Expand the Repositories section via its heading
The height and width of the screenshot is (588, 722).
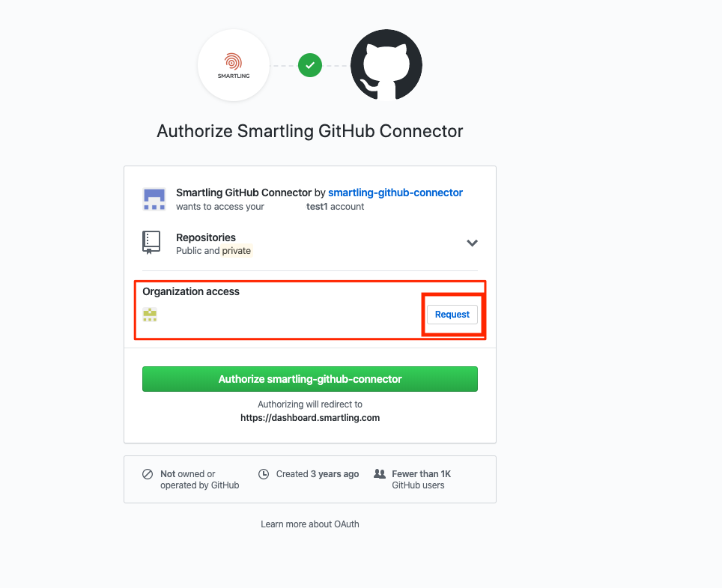point(206,237)
